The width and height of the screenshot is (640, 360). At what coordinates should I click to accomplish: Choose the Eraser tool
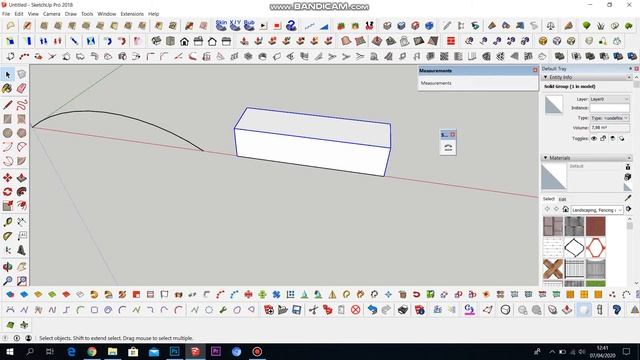pos(22,88)
